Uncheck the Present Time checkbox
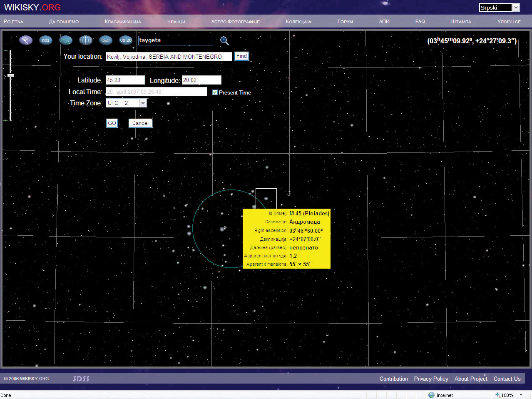This screenshot has height=399, width=532. coord(215,92)
